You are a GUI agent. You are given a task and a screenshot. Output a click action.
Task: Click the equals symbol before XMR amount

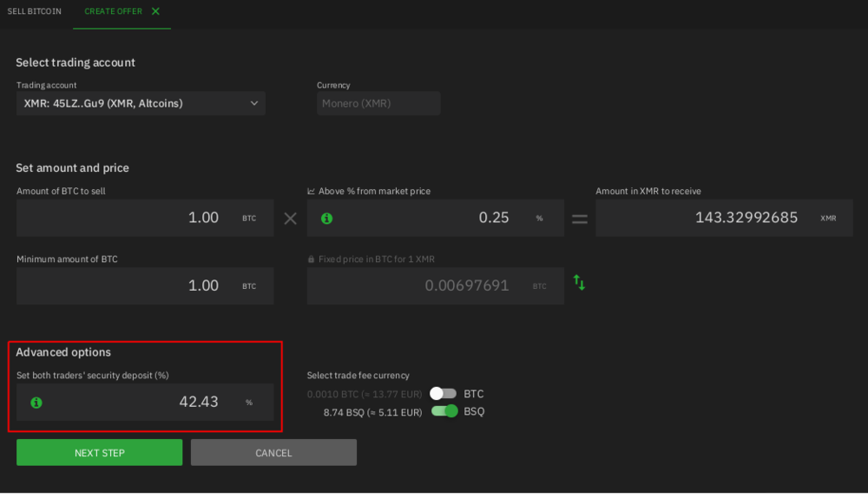click(x=579, y=219)
